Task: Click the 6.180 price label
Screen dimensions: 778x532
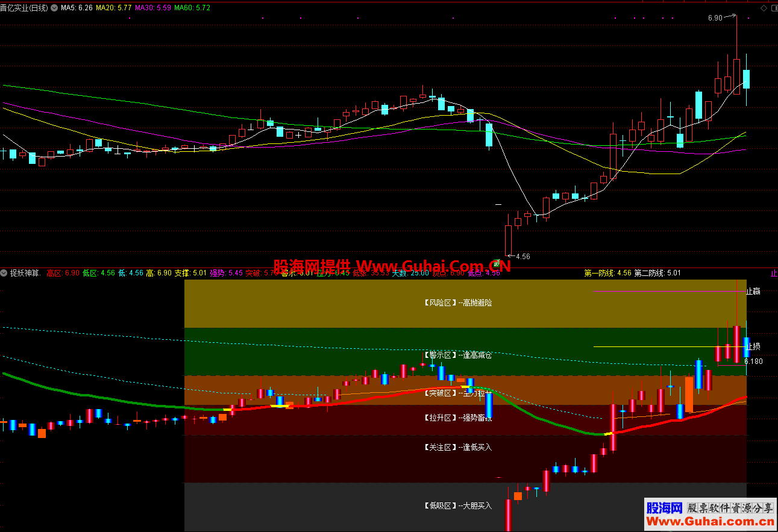Action: tap(753, 361)
